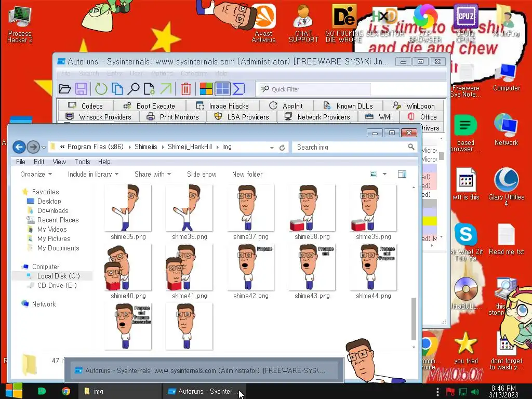
Task: Click the Jump to Entry arrow icon in Autoruns
Action: (x=166, y=89)
